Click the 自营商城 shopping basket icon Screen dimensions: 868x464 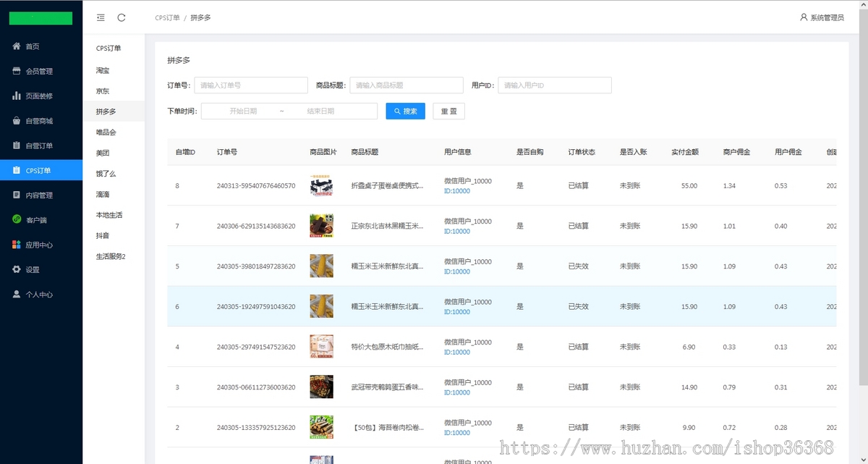pyautogui.click(x=17, y=121)
